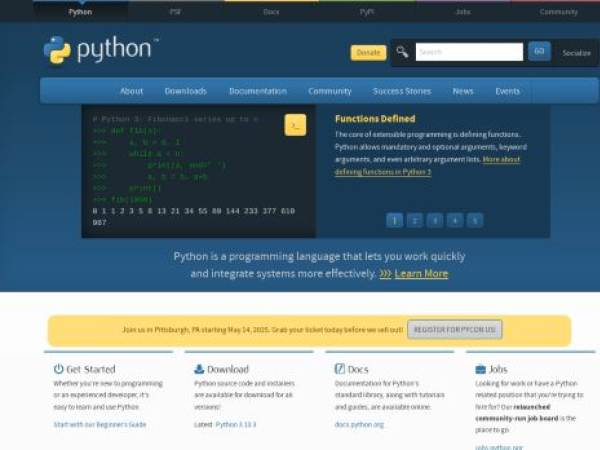Viewport: 600px width, 450px height.
Task: Click the fib(1000) code line
Action: (122, 200)
